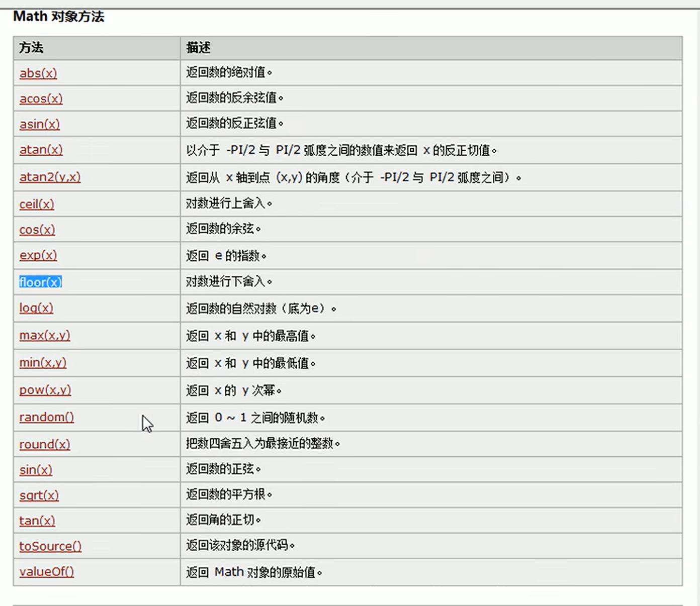The image size is (700, 606).
Task: Click description '返回 e 的指数。'
Action: (226, 256)
